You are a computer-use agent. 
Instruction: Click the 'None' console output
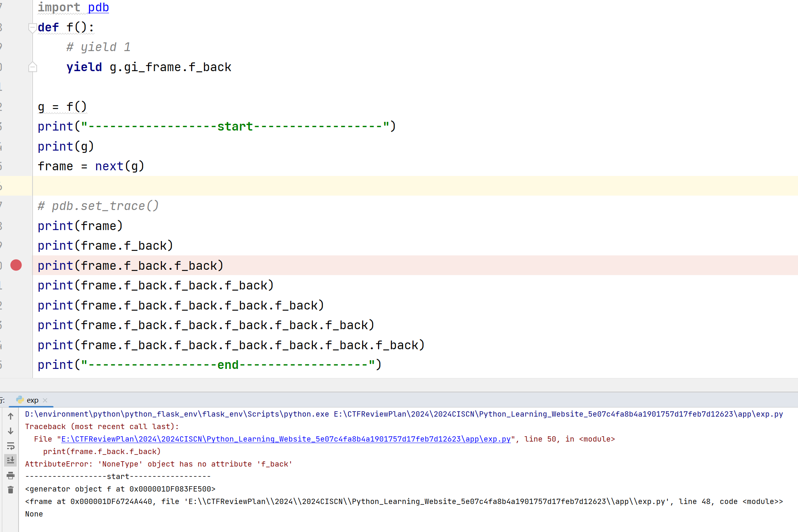click(34, 514)
